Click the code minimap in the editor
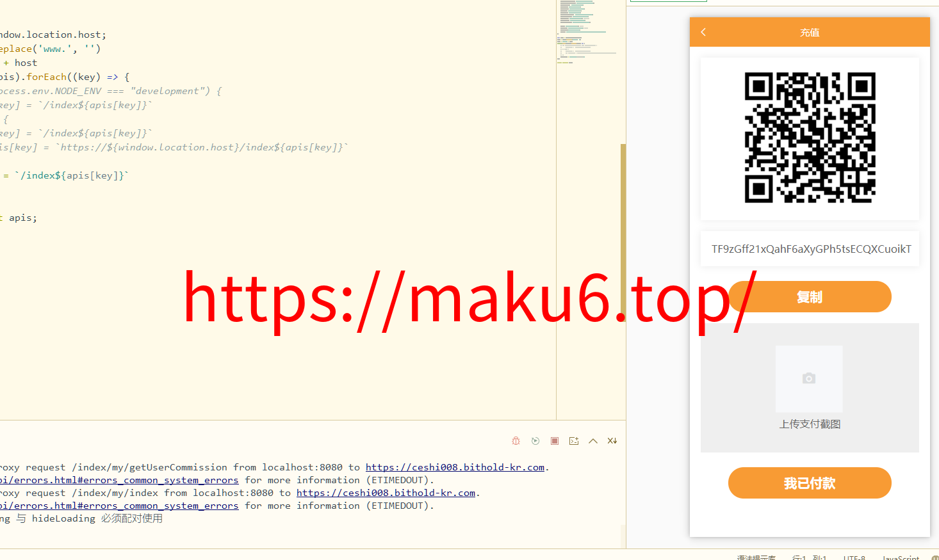 pos(587,32)
